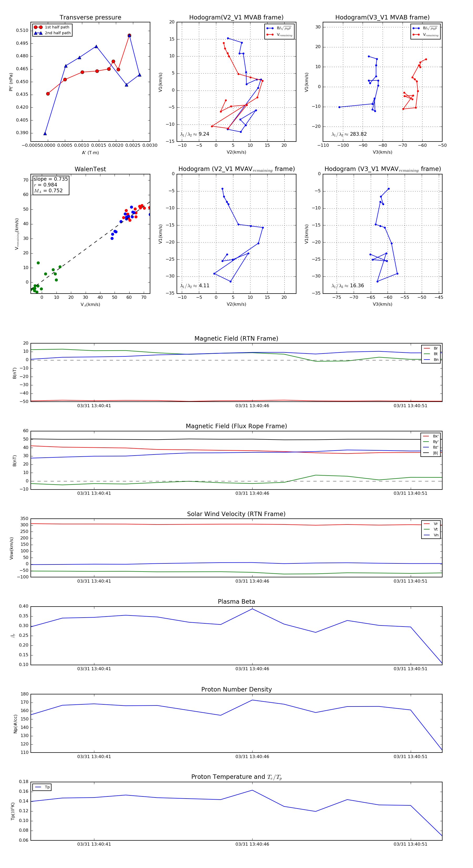Click the 'Transverse pressure' plot title

click(x=90, y=18)
